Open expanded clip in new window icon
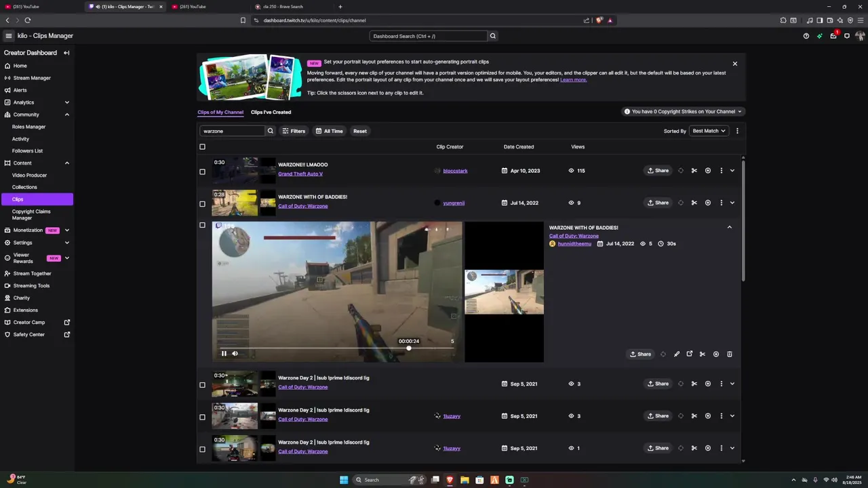 [x=690, y=354]
